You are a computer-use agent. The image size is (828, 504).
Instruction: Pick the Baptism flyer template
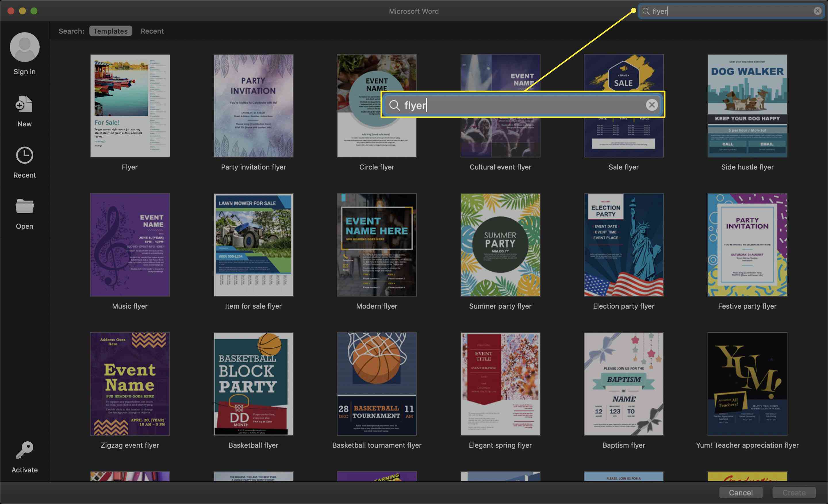[623, 384]
